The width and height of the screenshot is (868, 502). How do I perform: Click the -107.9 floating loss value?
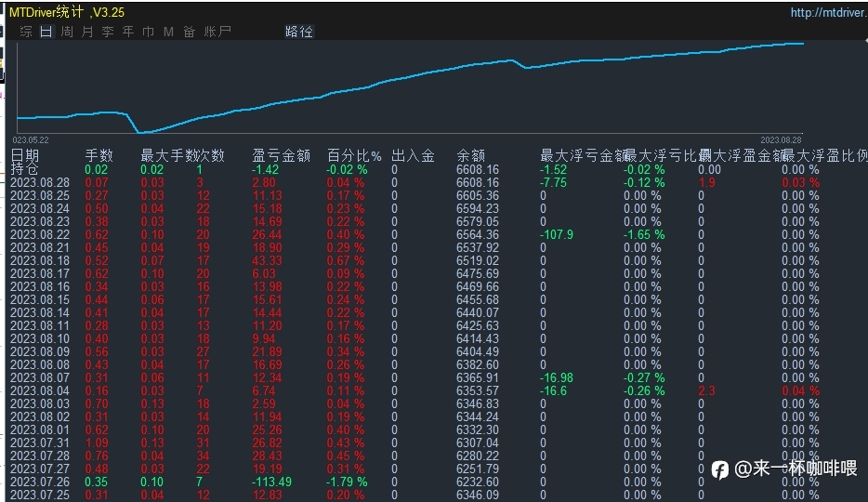point(557,234)
